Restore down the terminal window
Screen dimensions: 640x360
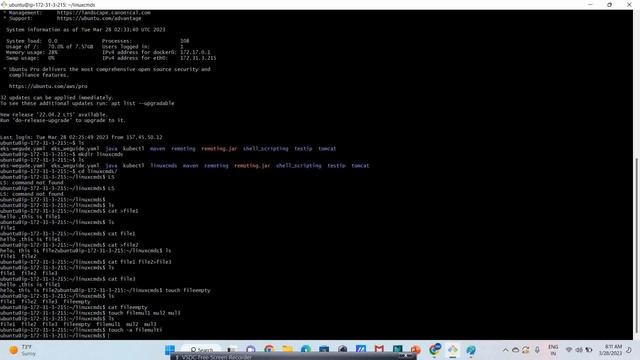[x=609, y=4]
